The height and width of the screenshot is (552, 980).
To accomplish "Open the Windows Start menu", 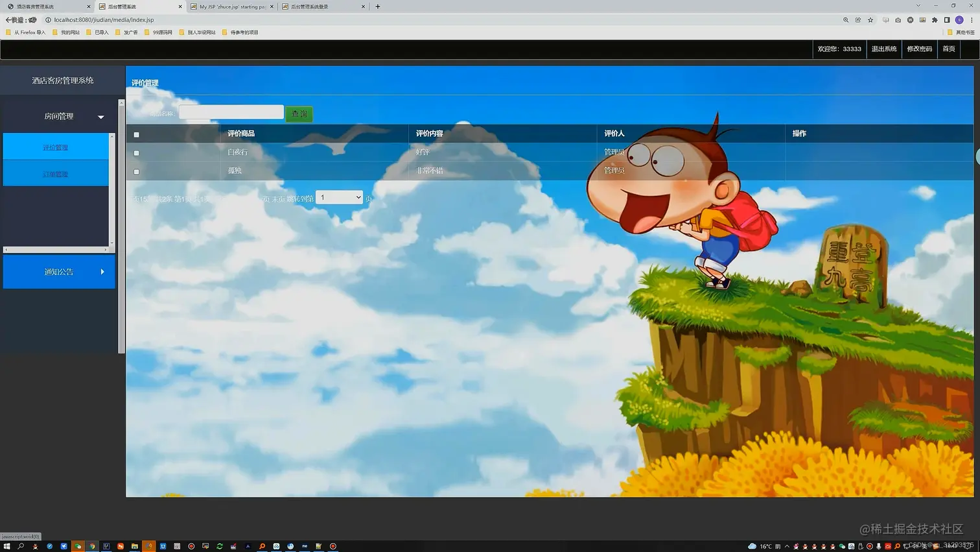I will pos(6,546).
